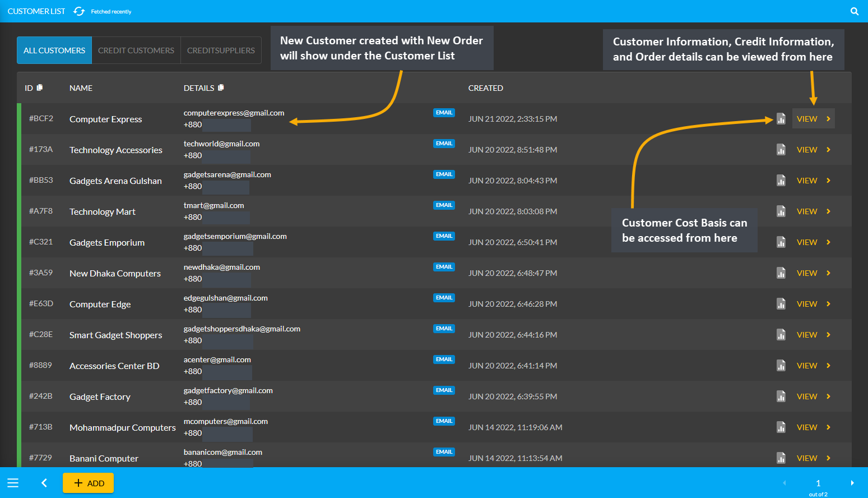
Task: Click EMAIL badge for Computer Express
Action: click(x=444, y=113)
